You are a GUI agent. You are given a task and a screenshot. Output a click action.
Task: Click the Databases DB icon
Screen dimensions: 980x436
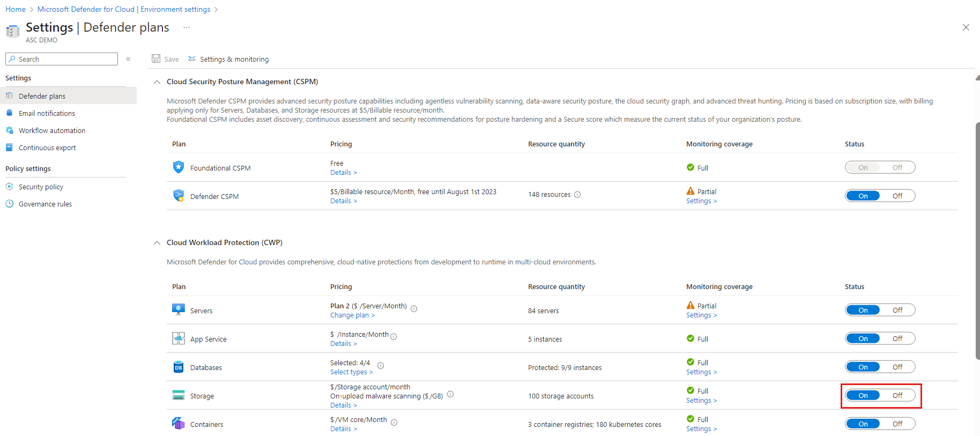coord(179,367)
